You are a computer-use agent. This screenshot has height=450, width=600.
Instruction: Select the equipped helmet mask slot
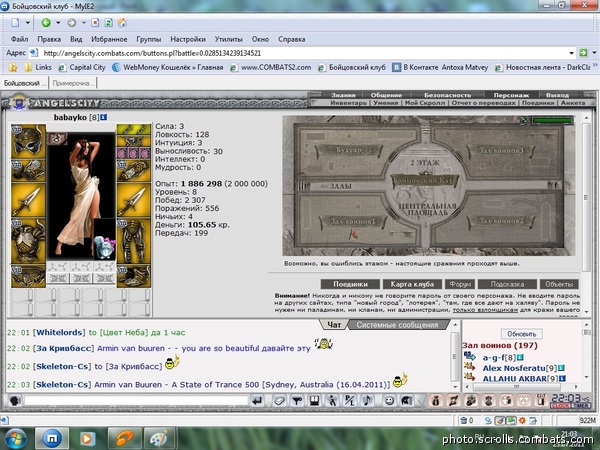28,141
